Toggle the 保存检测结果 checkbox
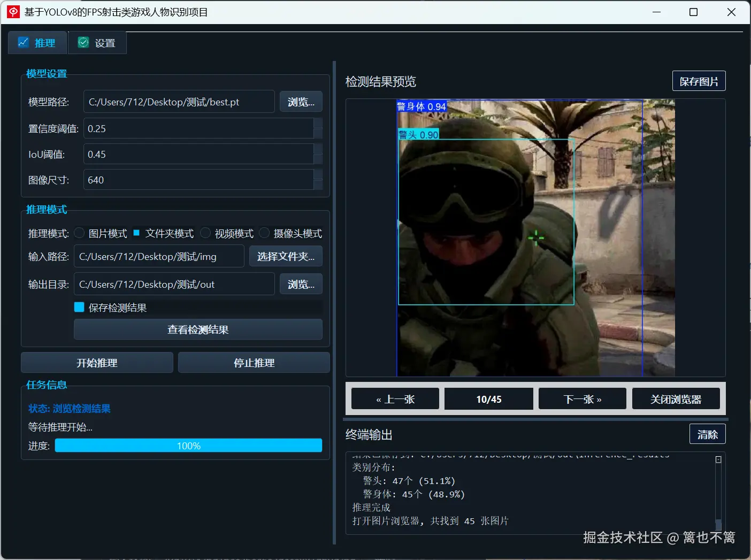The image size is (751, 560). (x=79, y=307)
